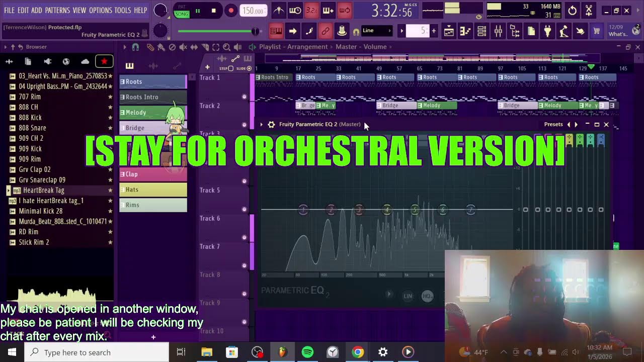The image size is (644, 362).
Task: Select the selection tool in Playlist
Action: click(x=216, y=47)
